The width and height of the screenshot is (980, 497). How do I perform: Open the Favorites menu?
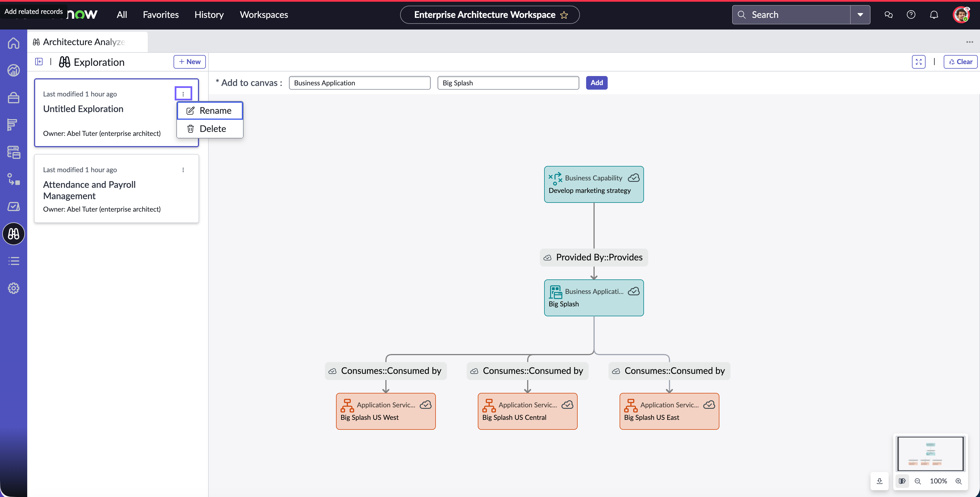pyautogui.click(x=160, y=14)
